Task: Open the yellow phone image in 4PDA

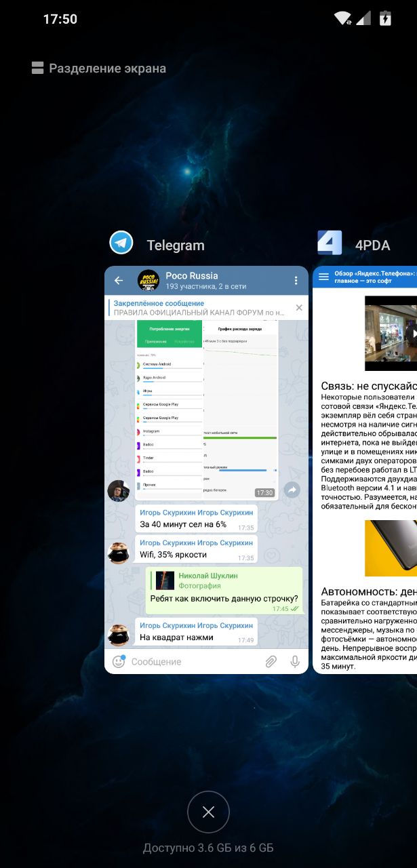Action: coord(391,548)
